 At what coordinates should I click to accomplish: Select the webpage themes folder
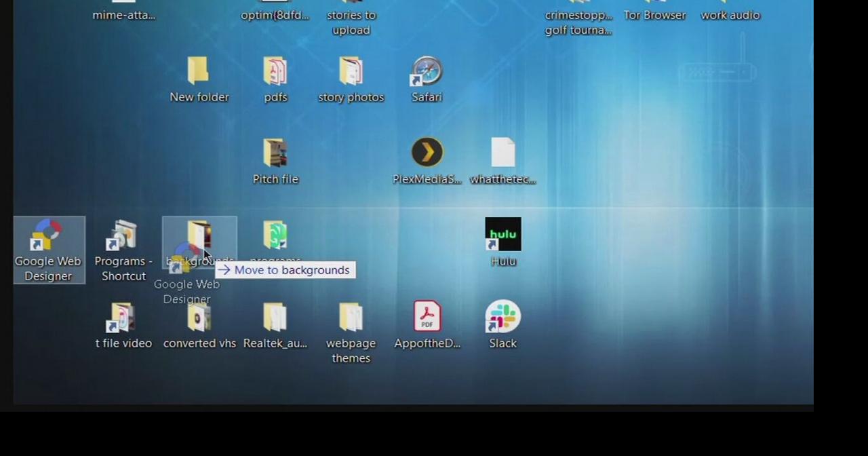click(x=351, y=317)
